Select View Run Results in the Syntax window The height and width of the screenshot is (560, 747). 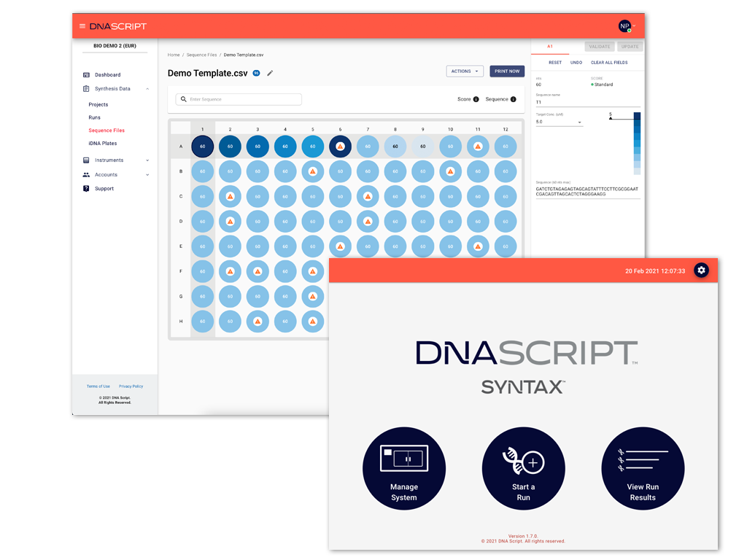(x=643, y=469)
